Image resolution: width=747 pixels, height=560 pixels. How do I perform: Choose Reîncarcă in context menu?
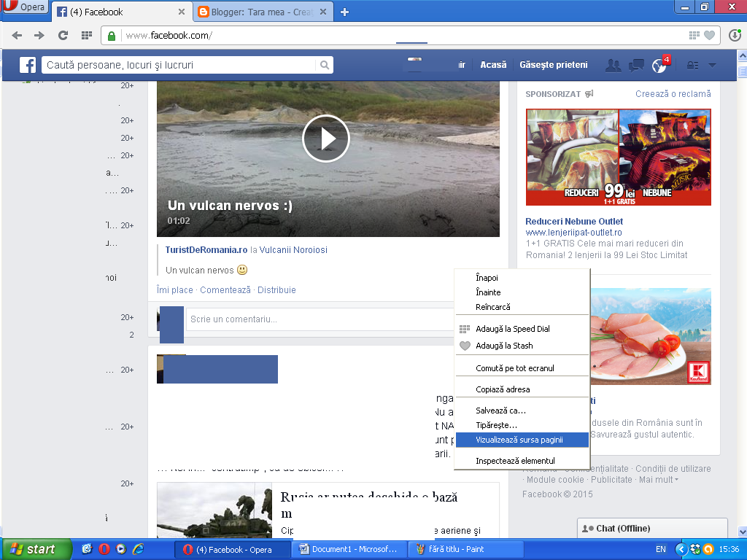[522, 307]
